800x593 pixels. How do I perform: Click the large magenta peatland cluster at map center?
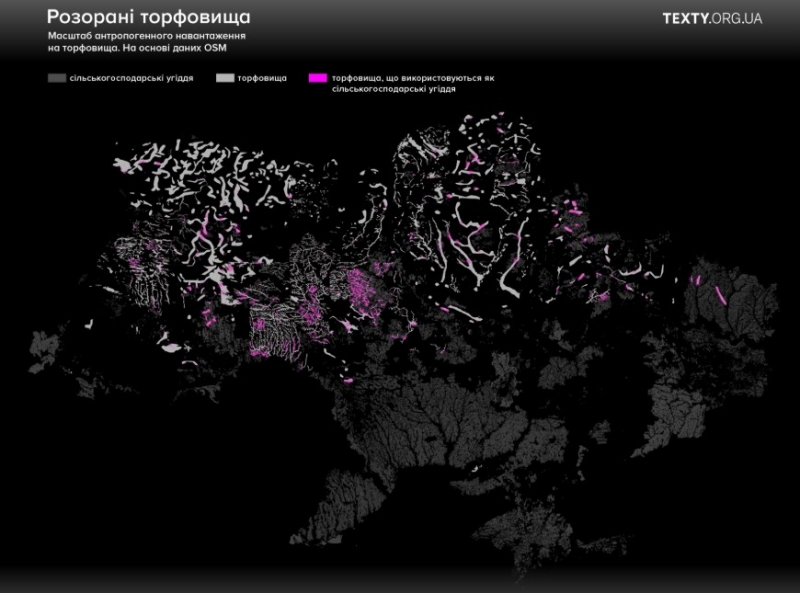click(368, 287)
